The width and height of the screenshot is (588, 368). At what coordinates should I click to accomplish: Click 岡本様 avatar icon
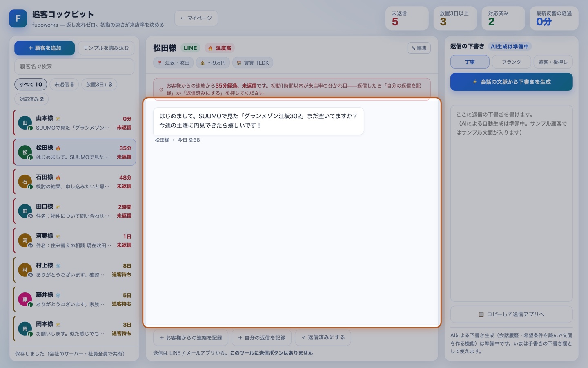pyautogui.click(x=25, y=329)
